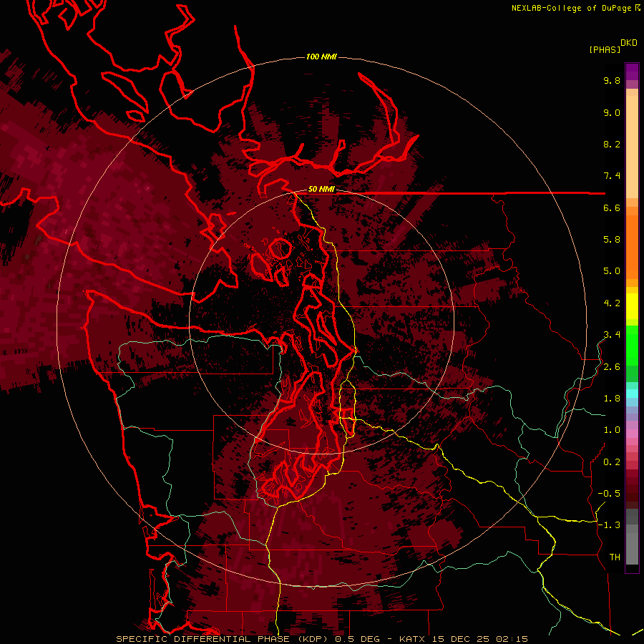The height and width of the screenshot is (644, 644).
Task: Click the 100 NMI range ring label
Action: [x=321, y=57]
